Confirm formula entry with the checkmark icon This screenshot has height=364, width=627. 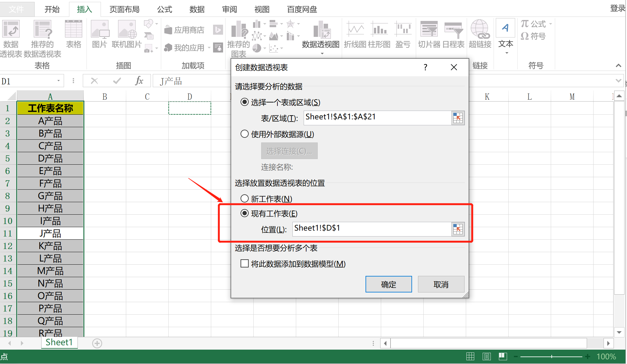pyautogui.click(x=117, y=81)
